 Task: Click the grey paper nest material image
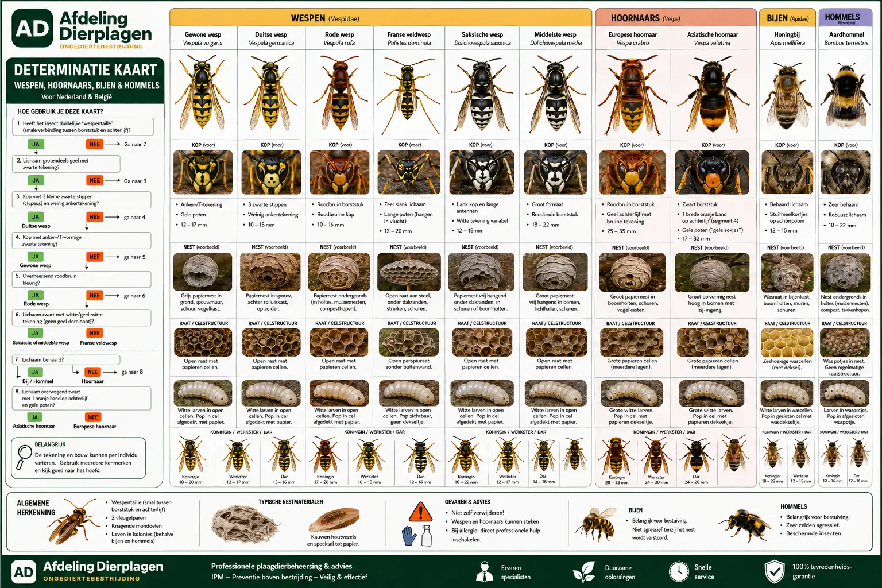point(246,524)
